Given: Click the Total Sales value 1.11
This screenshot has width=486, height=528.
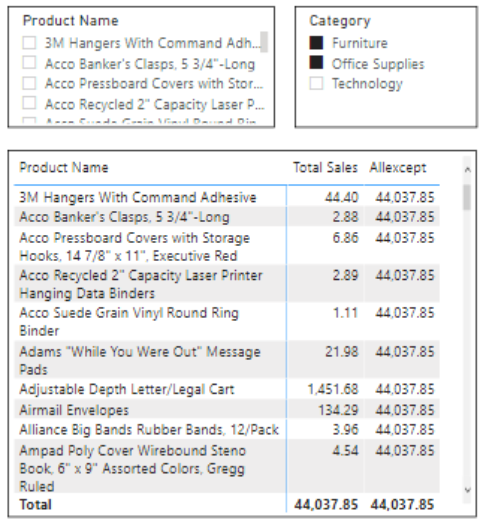Looking at the screenshot, I should (346, 312).
